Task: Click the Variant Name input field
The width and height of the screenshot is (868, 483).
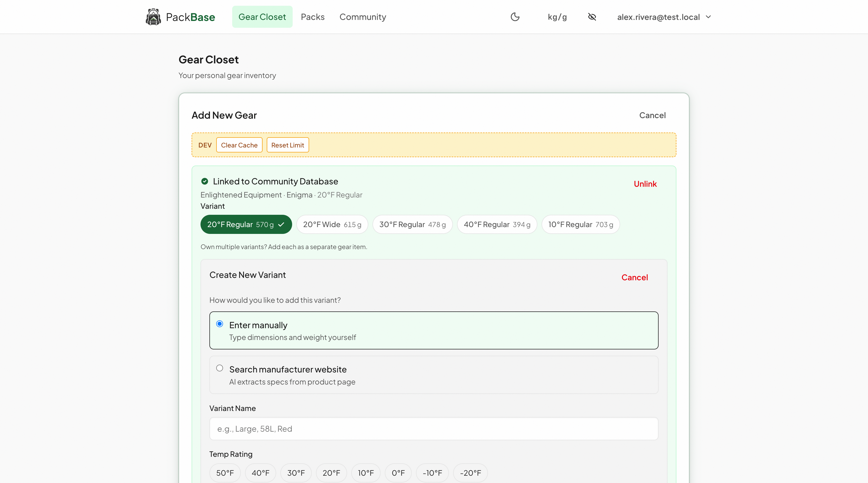Action: pyautogui.click(x=434, y=429)
